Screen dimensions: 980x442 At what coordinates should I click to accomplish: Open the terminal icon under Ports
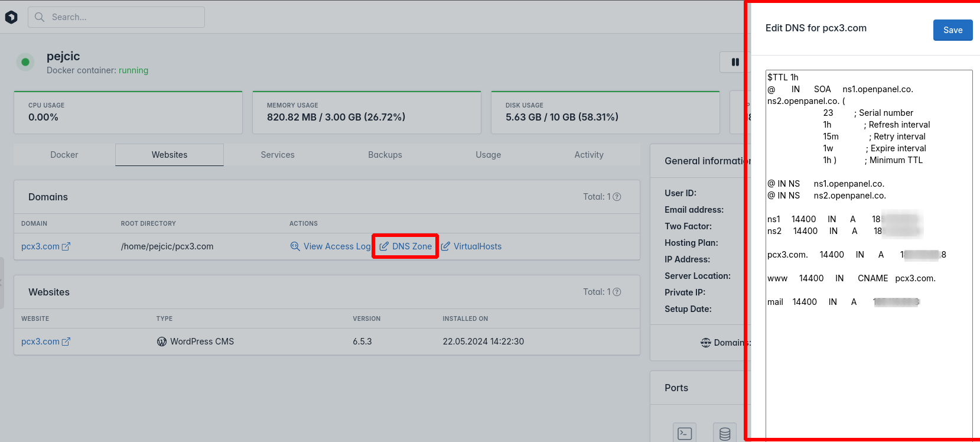685,433
